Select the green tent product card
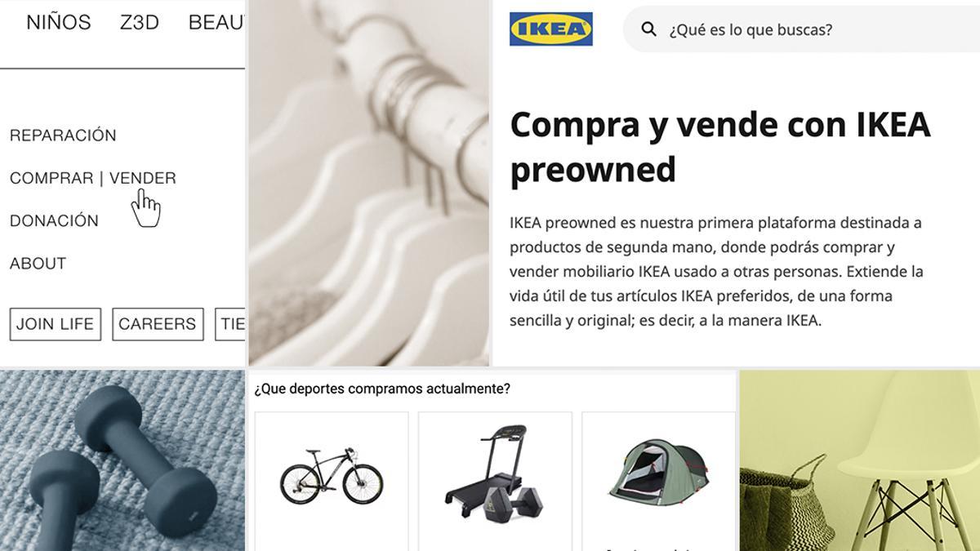This screenshot has height=551, width=980. [658, 481]
